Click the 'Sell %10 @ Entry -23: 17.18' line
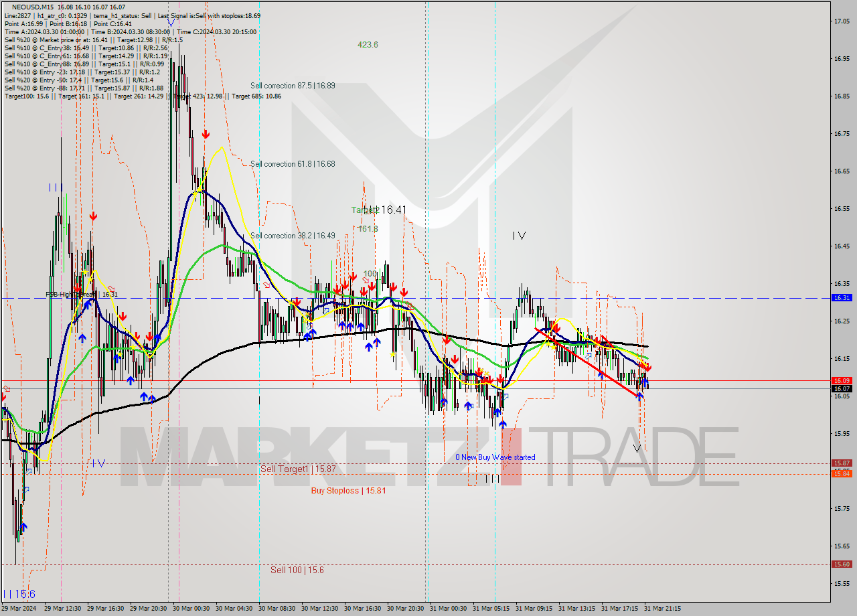Image resolution: width=857 pixels, height=616 pixels. (x=82, y=72)
